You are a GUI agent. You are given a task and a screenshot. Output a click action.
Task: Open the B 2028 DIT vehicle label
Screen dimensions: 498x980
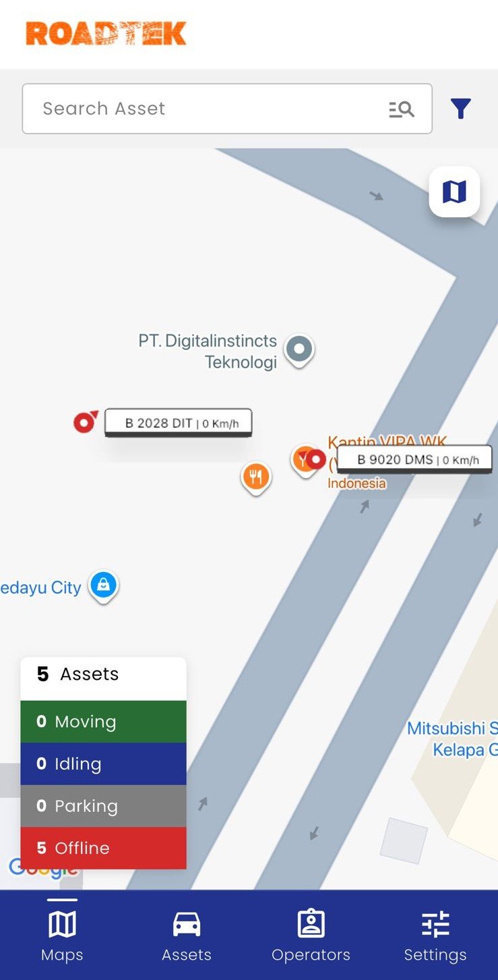coord(179,423)
